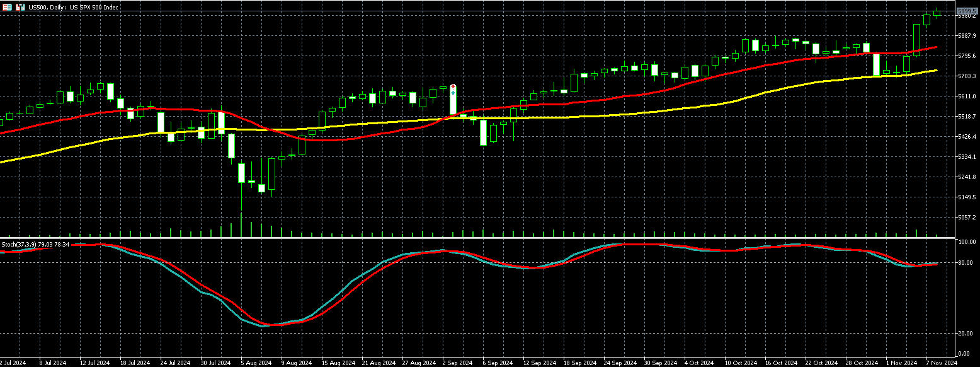Click the teal buy arrow marker
Image resolution: width=980 pixels, height=367 pixels.
click(x=453, y=92)
